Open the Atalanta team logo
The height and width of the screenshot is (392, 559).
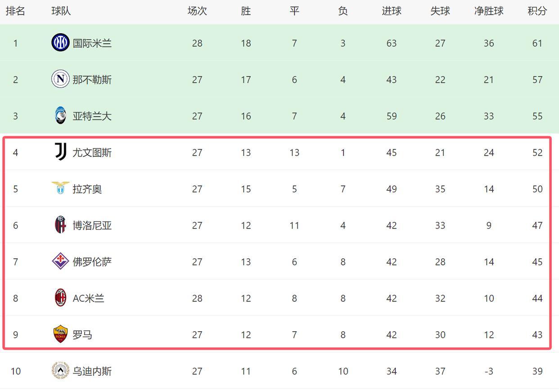tap(60, 116)
